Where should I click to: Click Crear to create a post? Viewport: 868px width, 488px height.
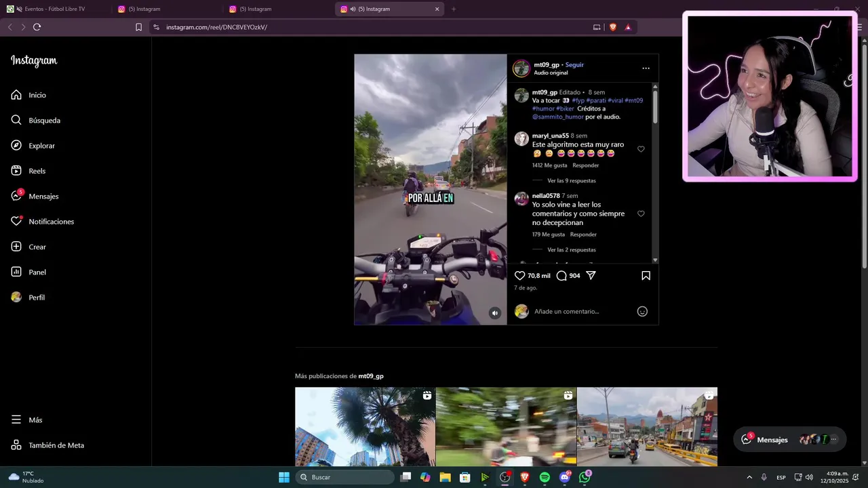click(x=28, y=247)
